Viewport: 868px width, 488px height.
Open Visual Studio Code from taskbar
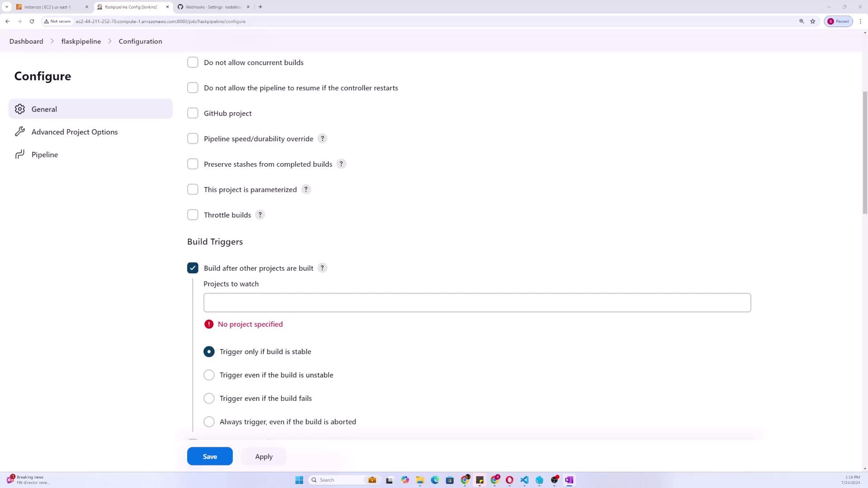(x=524, y=480)
